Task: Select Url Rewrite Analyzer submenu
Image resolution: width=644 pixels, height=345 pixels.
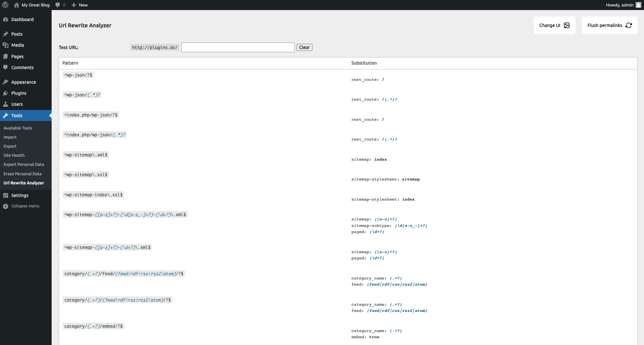Action: click(x=24, y=183)
